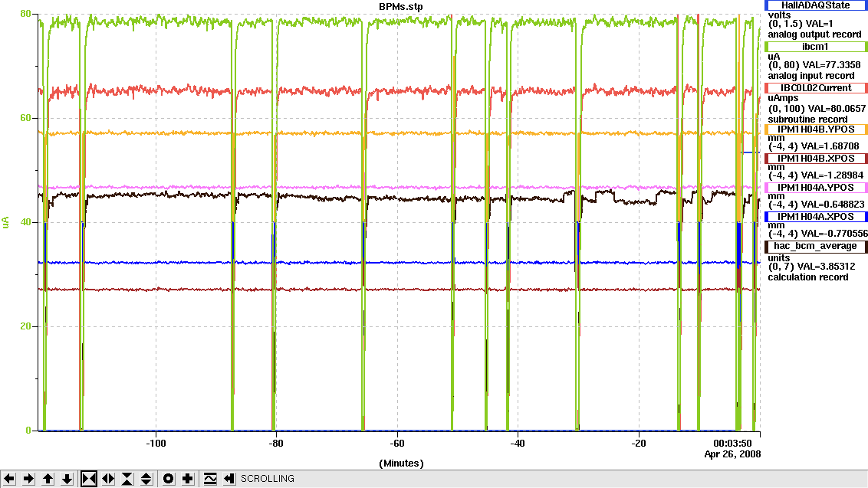Viewport: 868px width, 488px height.
Task: Click the Apr 26, 2008 date label
Action: click(732, 454)
